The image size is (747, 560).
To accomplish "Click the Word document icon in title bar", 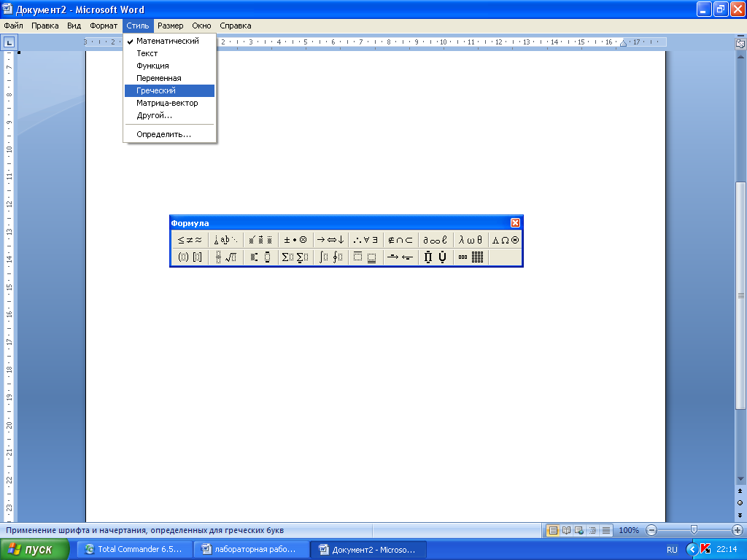I will (7, 9).
